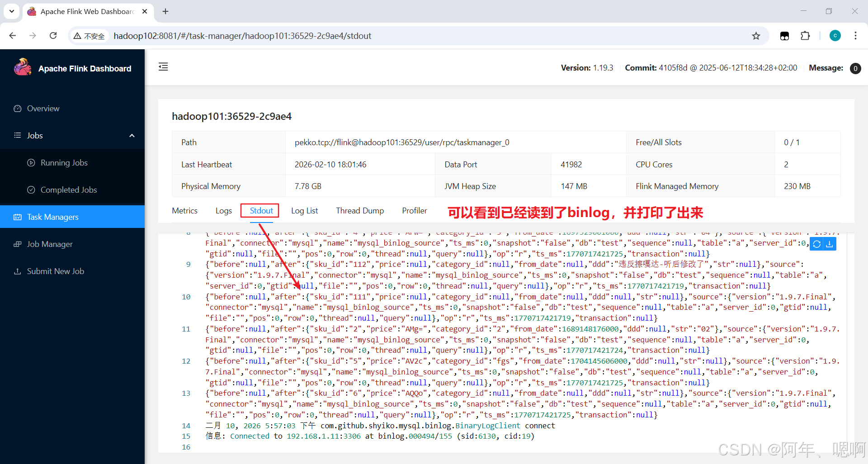Collapse the Jobs submenu chevron
Screen dimensions: 868x464
(132, 136)
